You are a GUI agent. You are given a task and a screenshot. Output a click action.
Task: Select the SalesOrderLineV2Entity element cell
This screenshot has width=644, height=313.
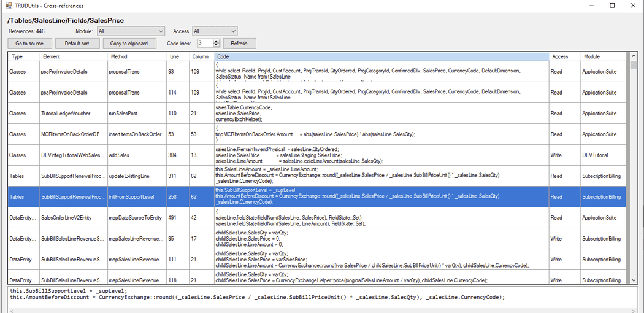click(73, 218)
